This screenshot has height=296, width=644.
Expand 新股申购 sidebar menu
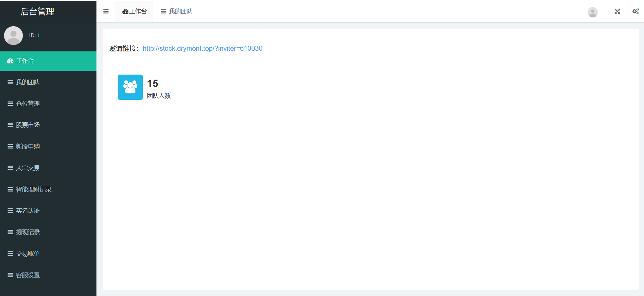pyautogui.click(x=28, y=146)
